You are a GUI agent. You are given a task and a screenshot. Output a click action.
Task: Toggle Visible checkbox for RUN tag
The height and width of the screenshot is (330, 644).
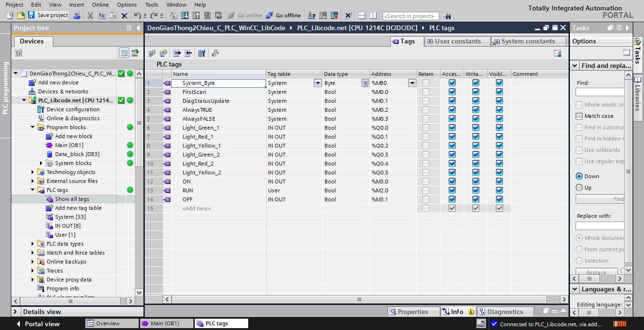[x=499, y=190]
